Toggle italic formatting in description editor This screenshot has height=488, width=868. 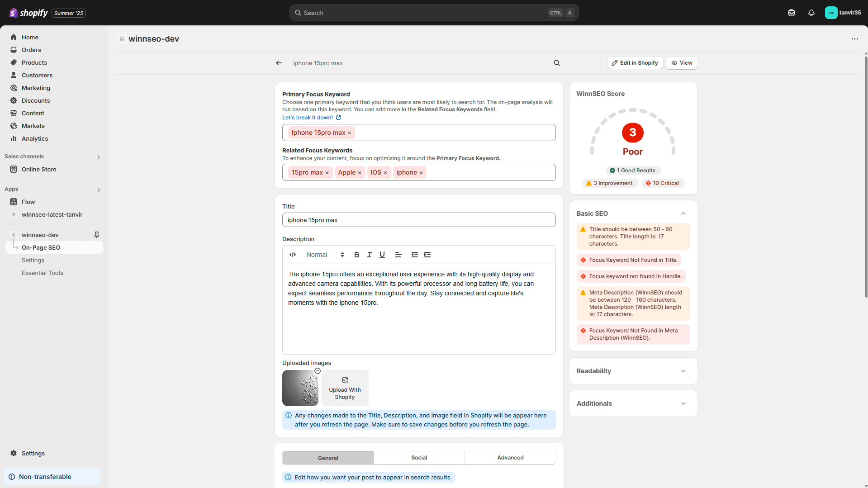coord(369,255)
